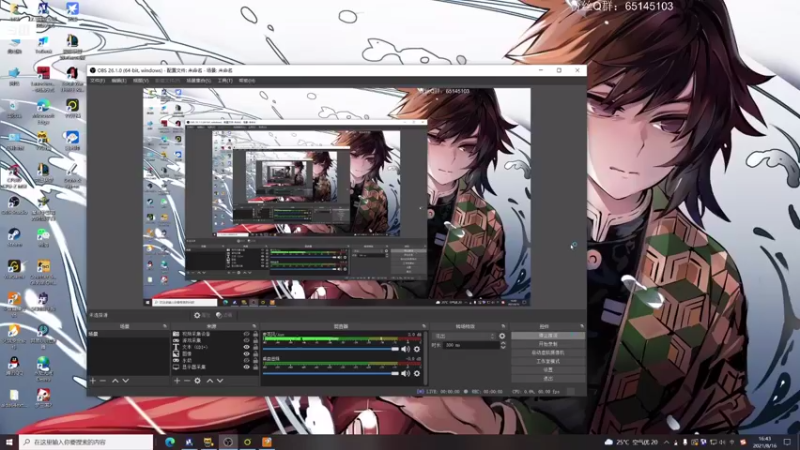Lock the 显示器采集 source
800x450 pixels.
pyautogui.click(x=256, y=367)
